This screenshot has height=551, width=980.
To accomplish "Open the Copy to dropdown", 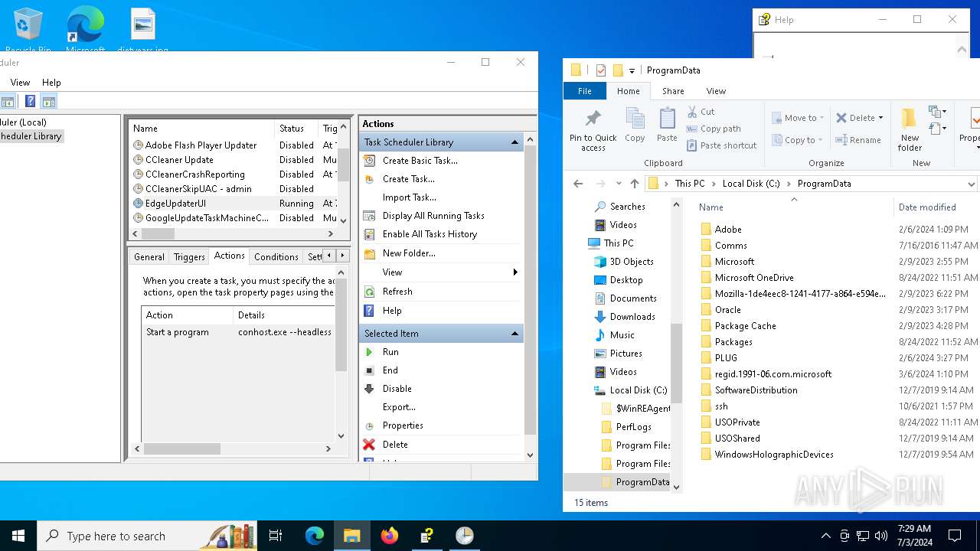I will pos(798,140).
